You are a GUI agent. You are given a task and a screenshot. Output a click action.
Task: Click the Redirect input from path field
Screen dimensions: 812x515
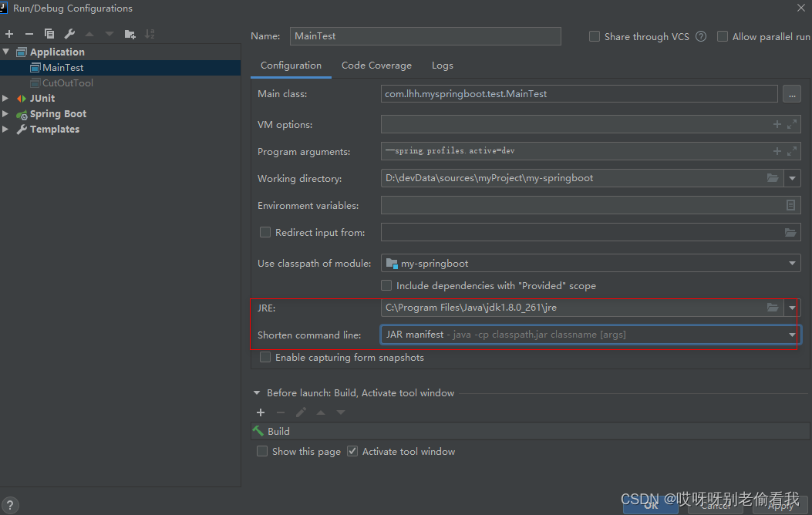coord(591,232)
